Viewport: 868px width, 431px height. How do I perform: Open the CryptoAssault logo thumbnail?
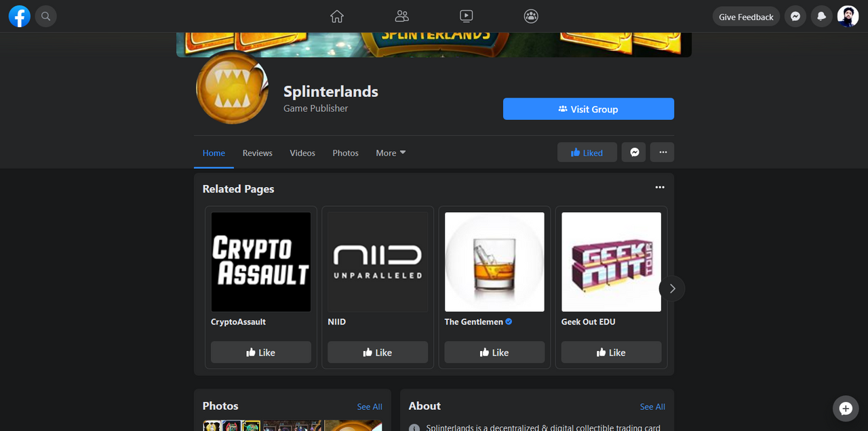pos(261,262)
